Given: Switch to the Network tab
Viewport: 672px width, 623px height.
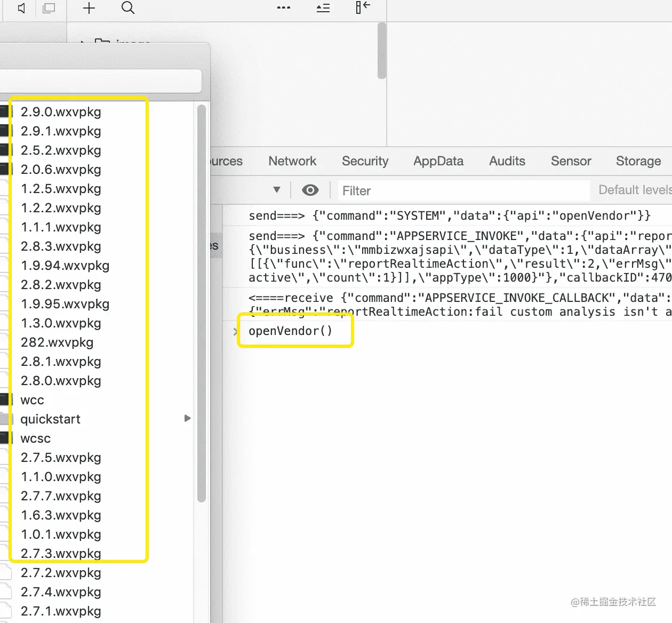Looking at the screenshot, I should click(x=292, y=161).
